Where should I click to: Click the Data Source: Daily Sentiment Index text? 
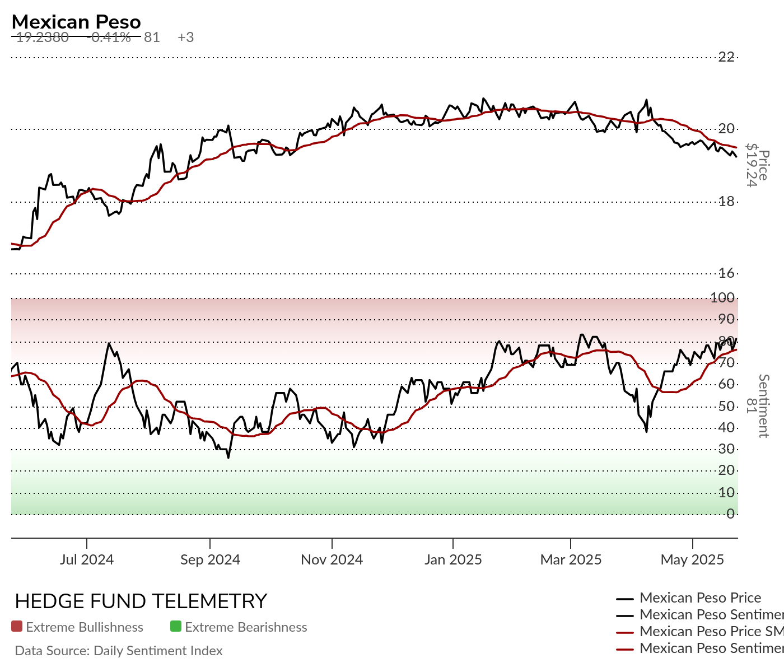(119, 651)
